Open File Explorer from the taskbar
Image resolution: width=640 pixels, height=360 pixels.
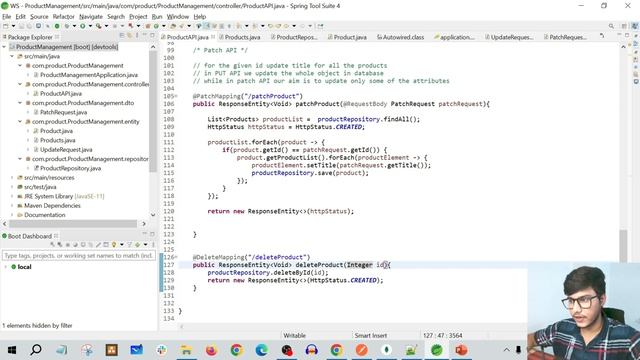(186, 350)
